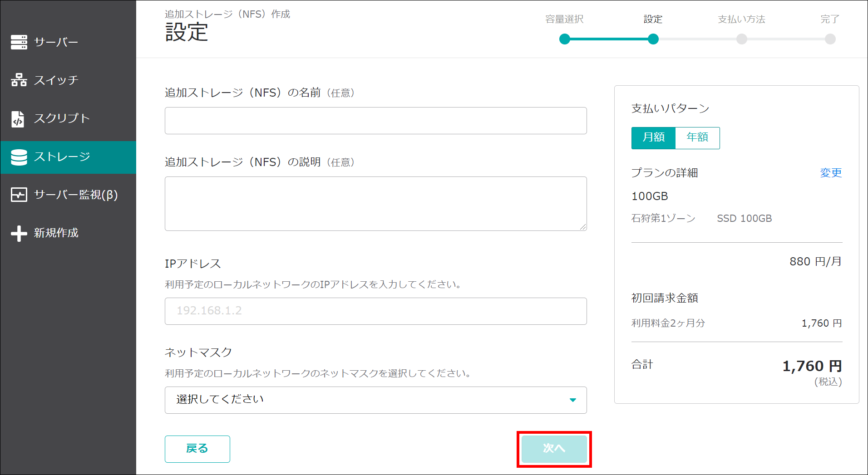The width and height of the screenshot is (868, 475).
Task: Click the plus icon for new creation
Action: [19, 233]
